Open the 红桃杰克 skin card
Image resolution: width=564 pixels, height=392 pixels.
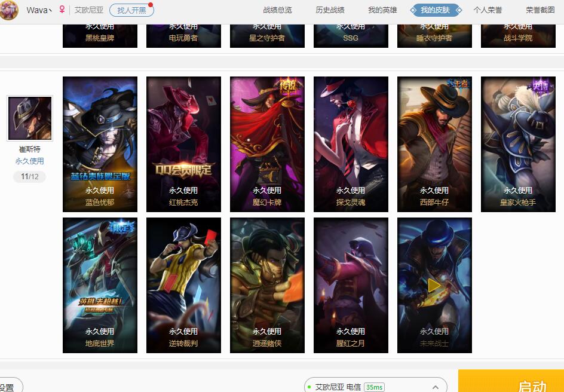[183, 144]
